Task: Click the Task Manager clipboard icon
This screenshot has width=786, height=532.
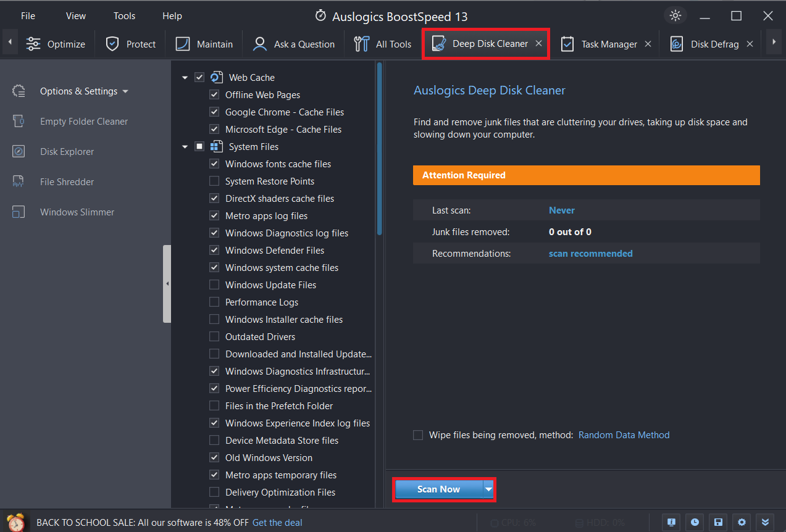Action: click(x=567, y=44)
